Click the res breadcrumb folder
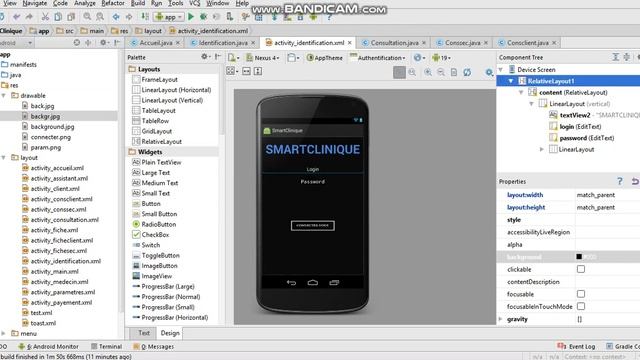 click(120, 31)
